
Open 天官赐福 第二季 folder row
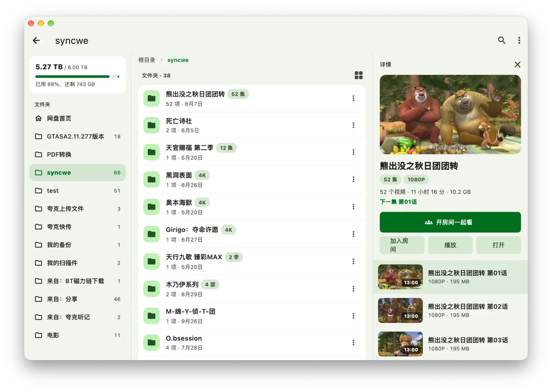[252, 152]
